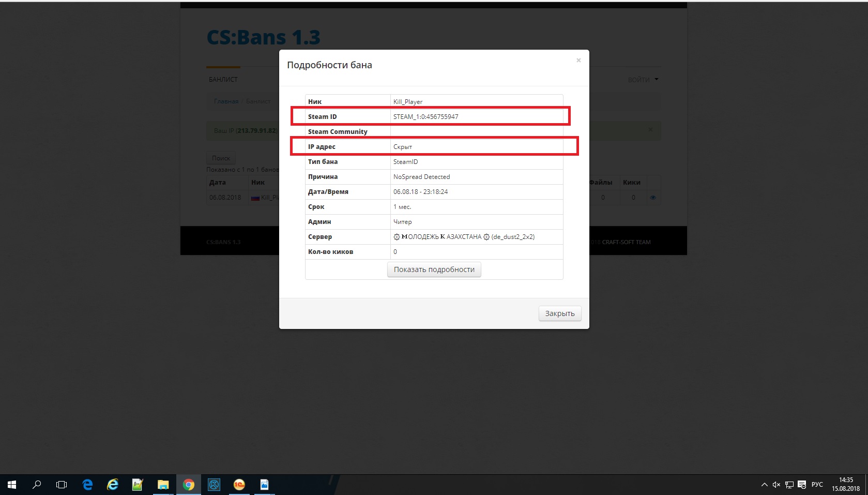Click 'Показать подробности' button
This screenshot has width=868, height=495.
pyautogui.click(x=434, y=269)
